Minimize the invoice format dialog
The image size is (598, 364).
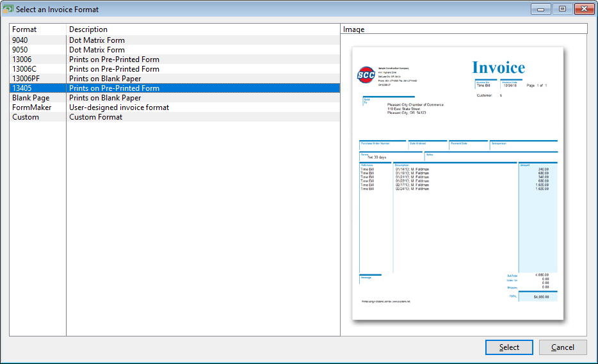542,9
